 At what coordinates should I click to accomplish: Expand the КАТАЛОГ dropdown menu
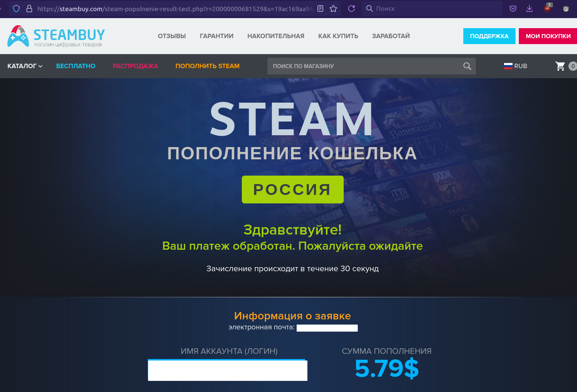tap(25, 66)
